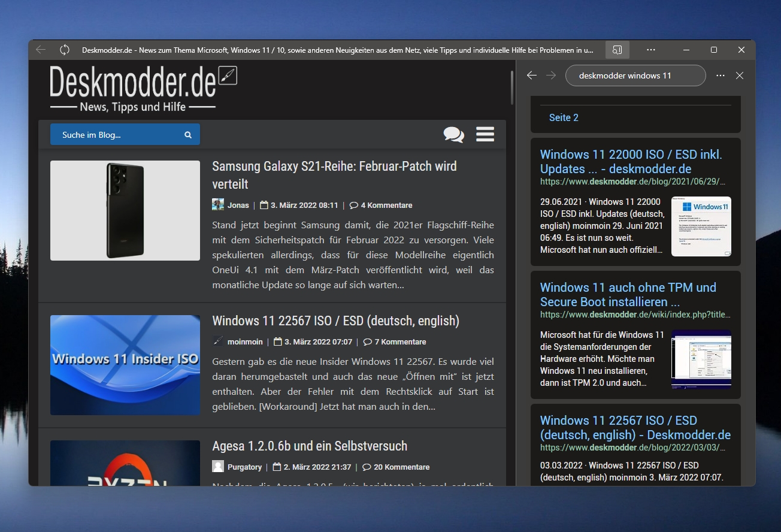This screenshot has width=781, height=532.
Task: Click moinmoin author avatar
Action: (x=218, y=341)
